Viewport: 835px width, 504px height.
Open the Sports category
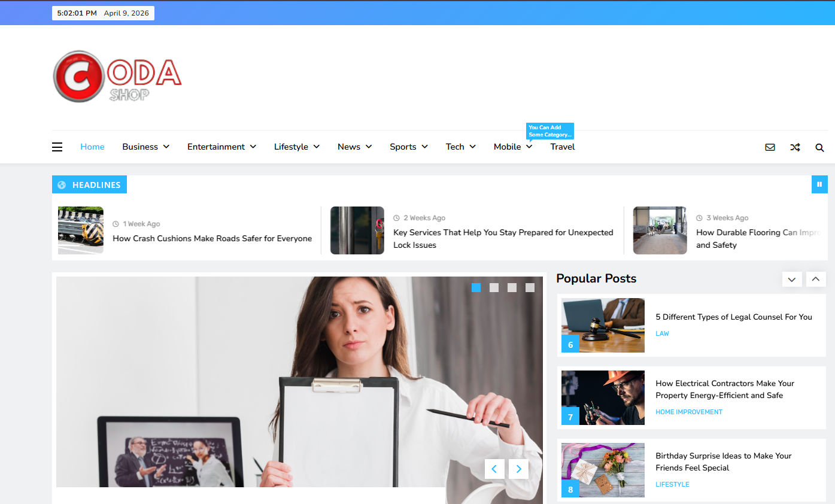coord(403,147)
